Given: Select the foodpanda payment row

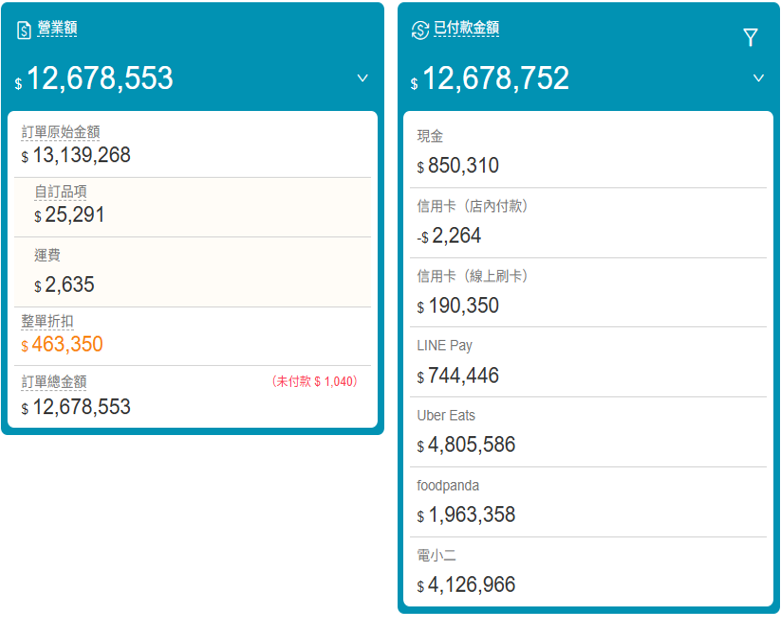Looking at the screenshot, I should [x=587, y=501].
